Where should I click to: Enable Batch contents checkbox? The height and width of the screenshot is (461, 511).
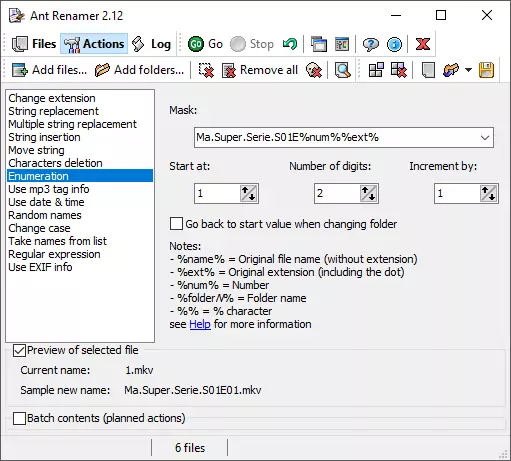[19, 418]
